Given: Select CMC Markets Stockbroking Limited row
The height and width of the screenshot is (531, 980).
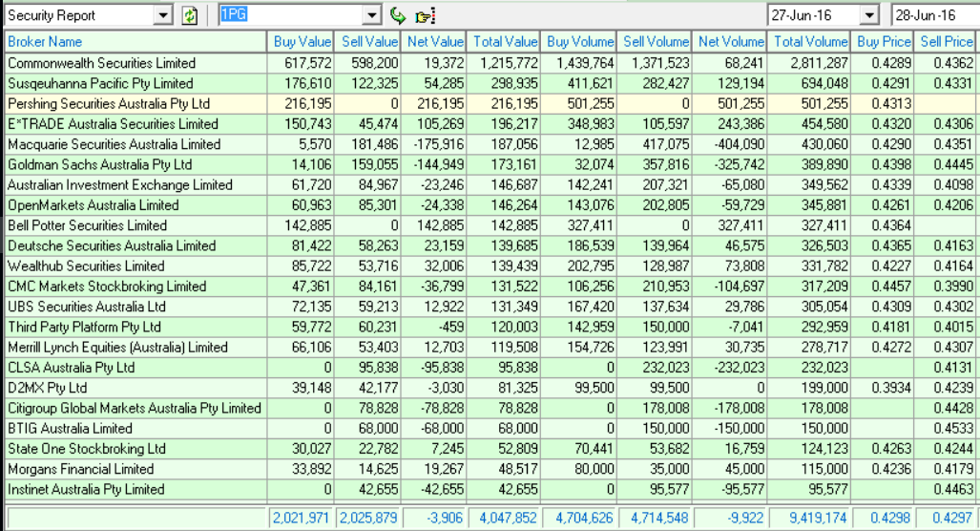Looking at the screenshot, I should [x=490, y=287].
